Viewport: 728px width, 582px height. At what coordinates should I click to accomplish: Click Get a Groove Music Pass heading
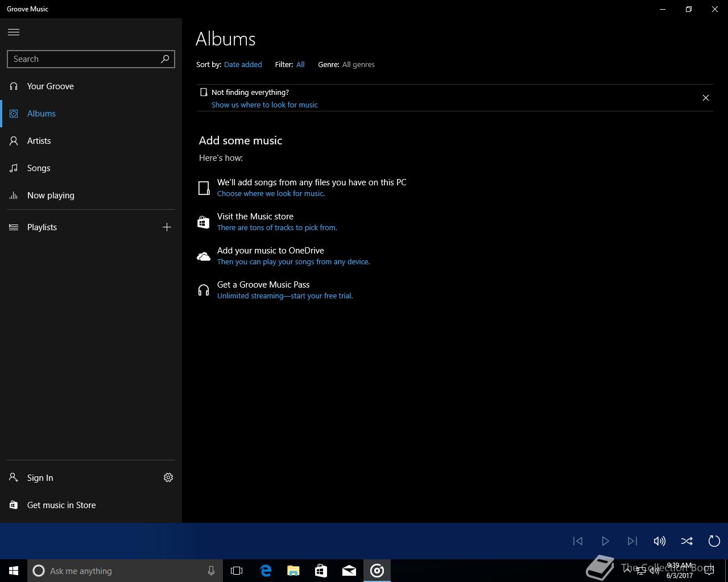click(x=263, y=285)
